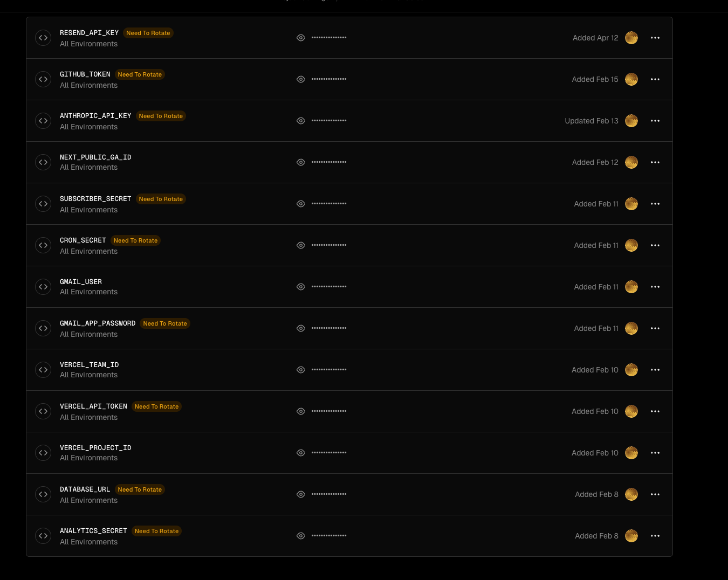Click the code icon beside GITHUB_TOKEN
This screenshot has width=728, height=580.
click(43, 79)
